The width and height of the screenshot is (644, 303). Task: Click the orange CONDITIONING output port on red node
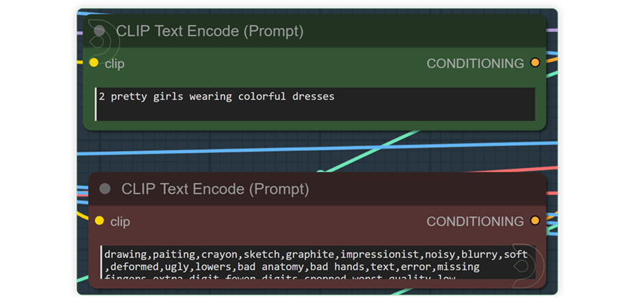pos(535,221)
